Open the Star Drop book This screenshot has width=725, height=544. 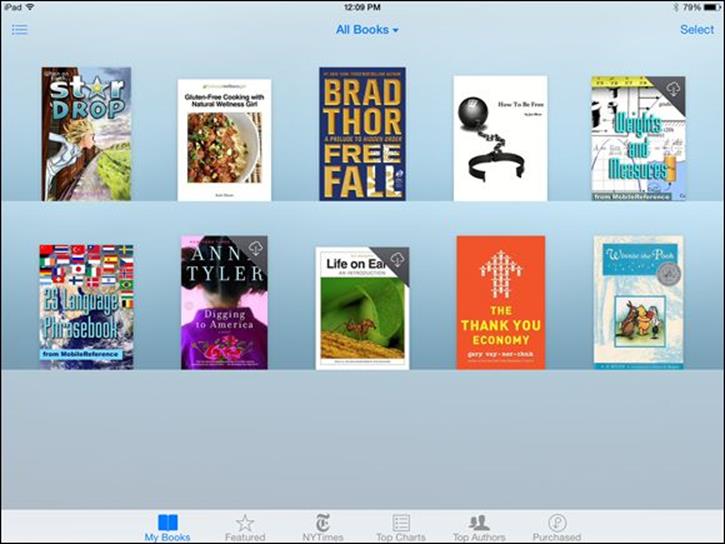click(x=86, y=134)
